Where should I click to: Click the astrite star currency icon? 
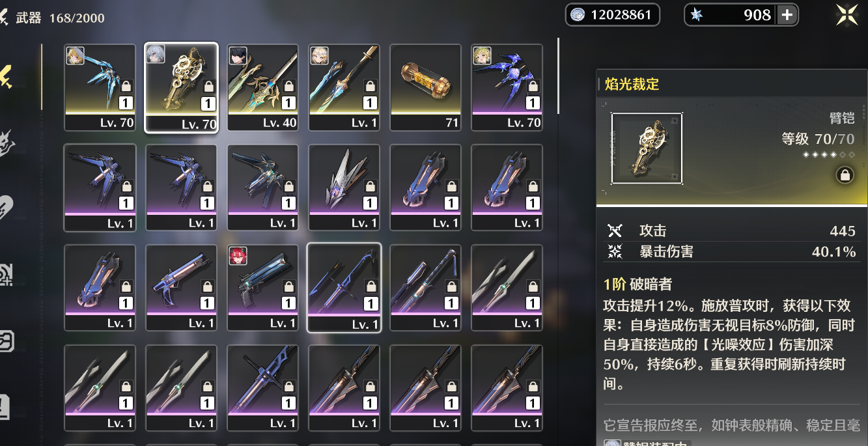point(697,15)
